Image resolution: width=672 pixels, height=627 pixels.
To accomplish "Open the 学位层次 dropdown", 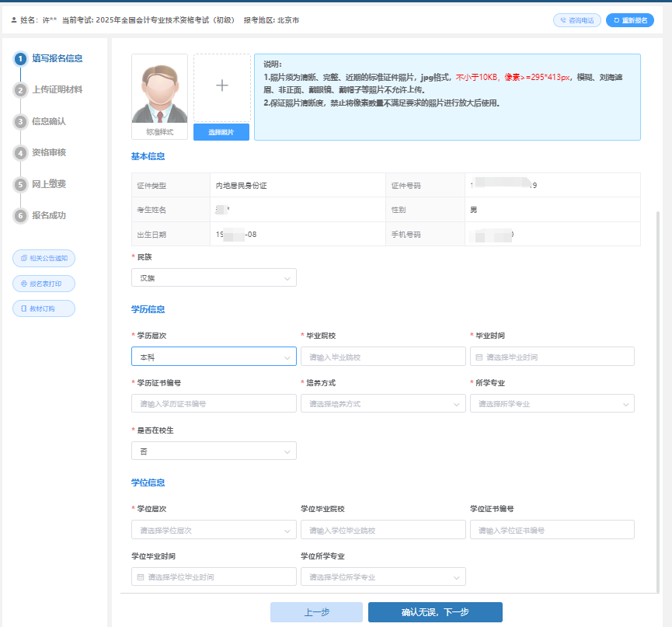I will tap(214, 530).
